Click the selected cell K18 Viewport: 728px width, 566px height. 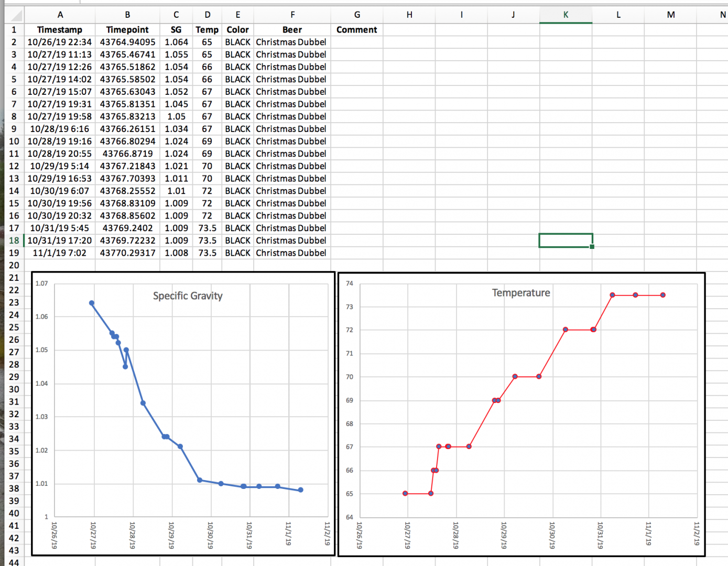coord(566,241)
